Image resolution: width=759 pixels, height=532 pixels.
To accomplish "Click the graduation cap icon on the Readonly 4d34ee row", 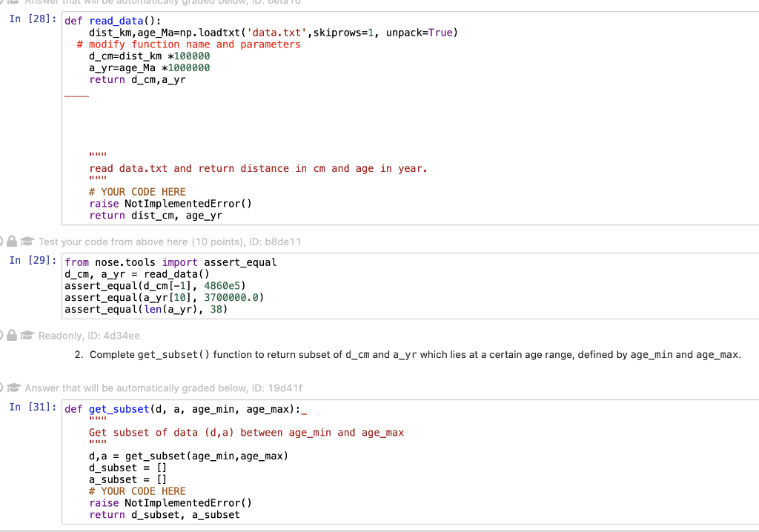I will tap(27, 336).
